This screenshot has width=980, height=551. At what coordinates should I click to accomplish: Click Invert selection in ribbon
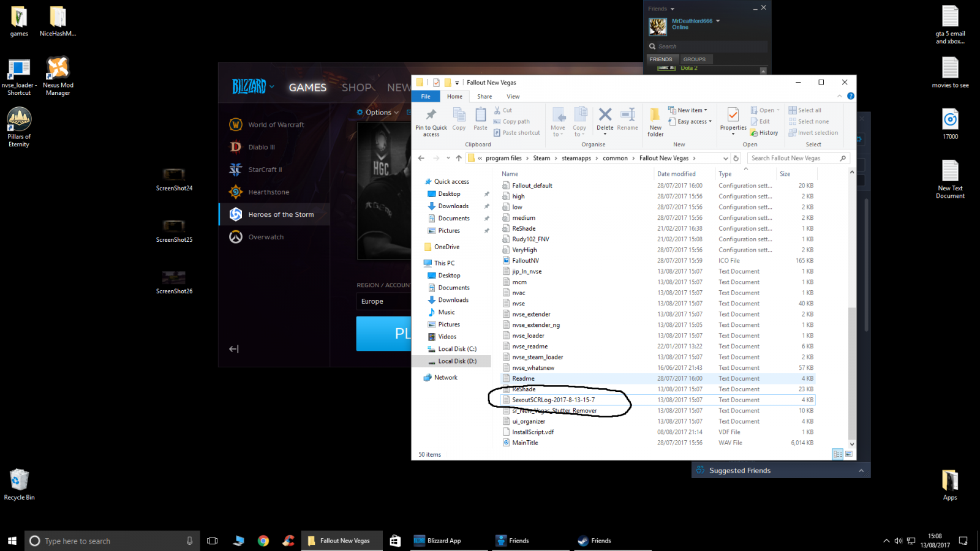tap(813, 132)
